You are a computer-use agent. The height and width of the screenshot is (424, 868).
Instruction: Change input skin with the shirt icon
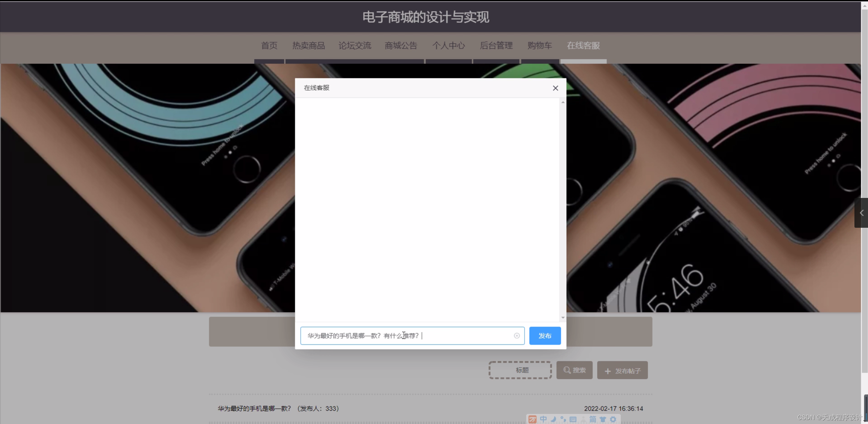point(603,419)
